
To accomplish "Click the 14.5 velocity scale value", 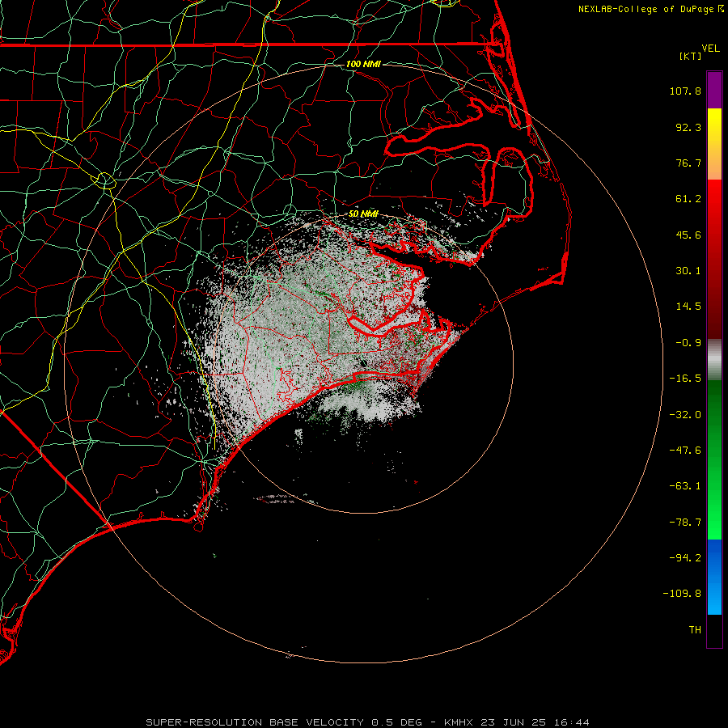I will pyautogui.click(x=688, y=307).
